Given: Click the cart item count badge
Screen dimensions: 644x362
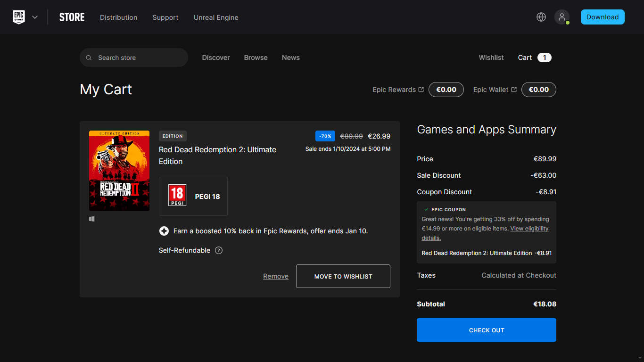Looking at the screenshot, I should [545, 58].
